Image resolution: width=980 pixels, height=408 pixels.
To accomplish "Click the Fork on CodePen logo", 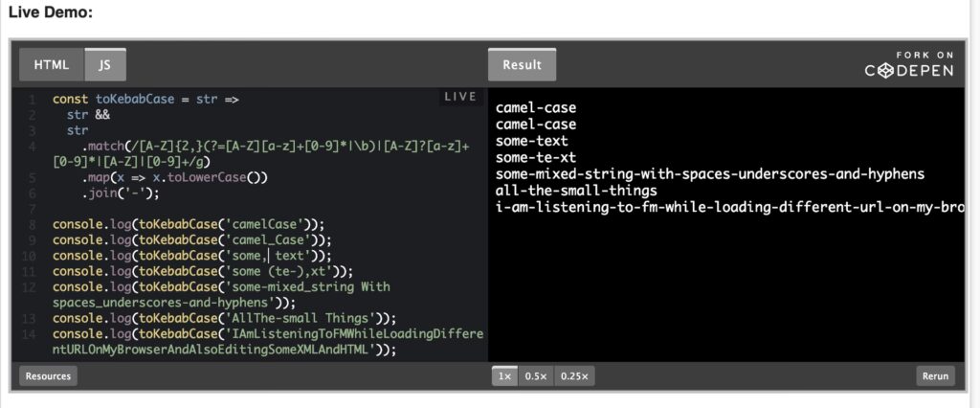I will click(908, 65).
